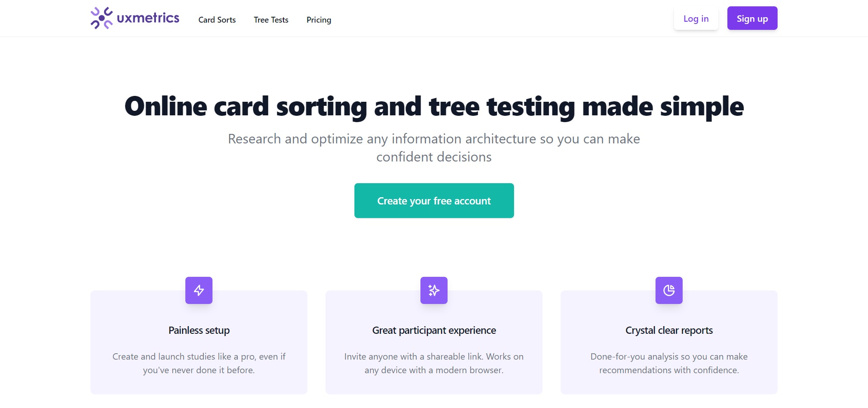Screen dimensions: 868x408
Task: Click the sparkles icon above participant experience
Action: [434, 290]
